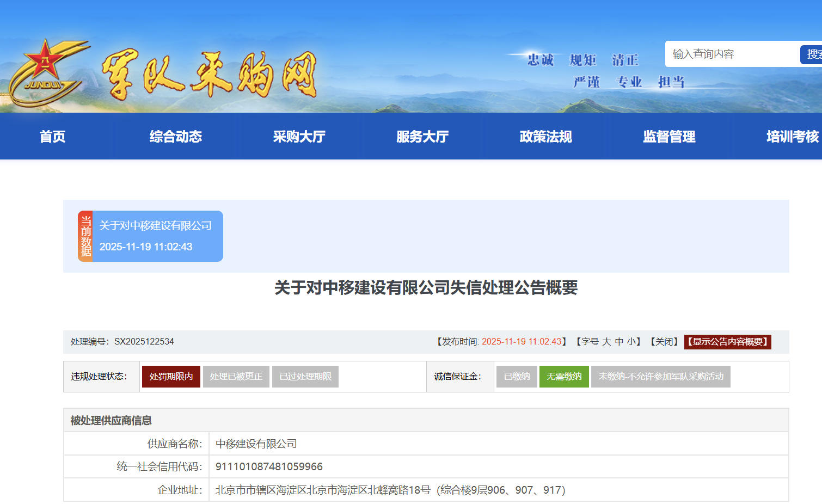Navigate to 服务大厅 menu item
This screenshot has height=504, width=822.
[422, 137]
